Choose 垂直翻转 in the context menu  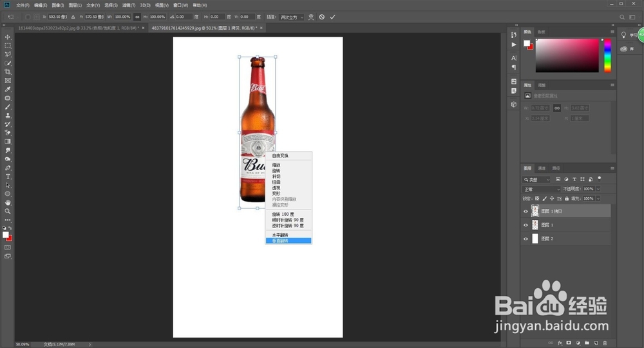pyautogui.click(x=289, y=241)
